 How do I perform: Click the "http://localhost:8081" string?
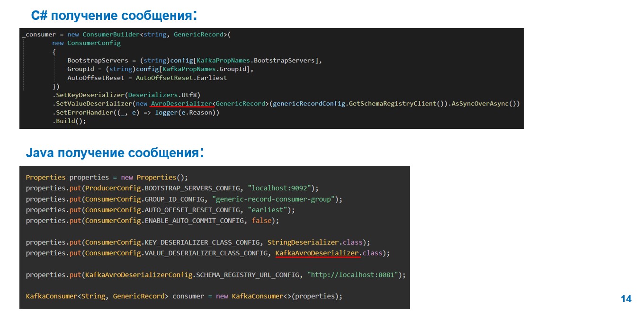(352, 275)
